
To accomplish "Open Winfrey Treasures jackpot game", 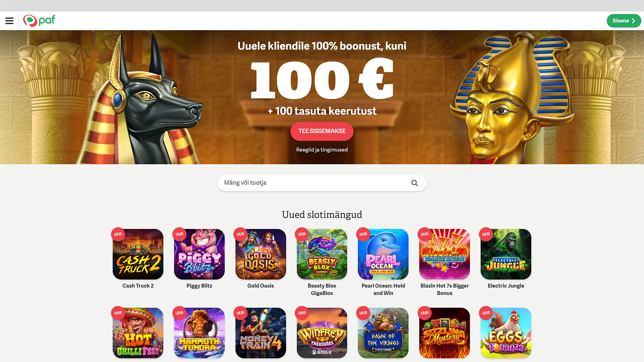I will pyautogui.click(x=322, y=333).
